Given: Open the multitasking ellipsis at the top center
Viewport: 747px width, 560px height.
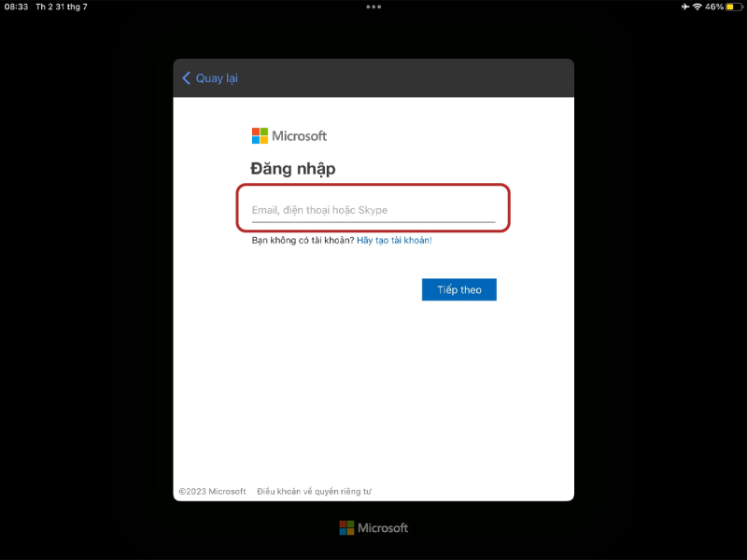Looking at the screenshot, I should point(373,7).
